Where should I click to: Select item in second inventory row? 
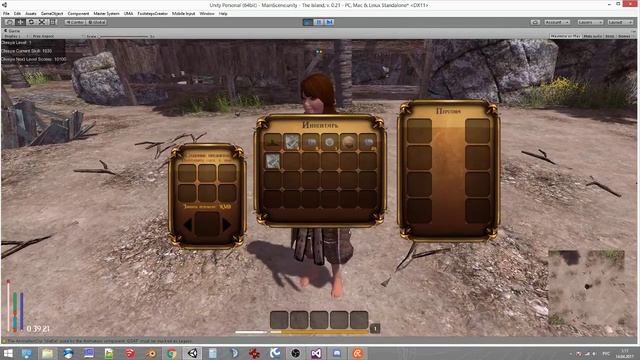tap(272, 161)
